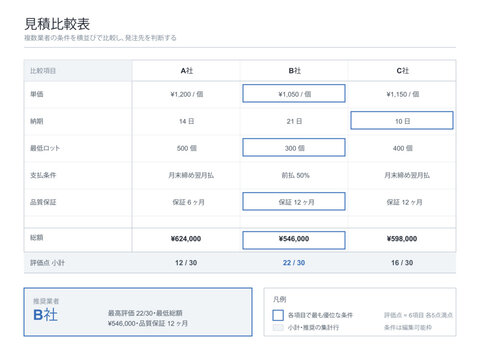Click the blue outlined legend swatch
Screen dimensions: 480x360
click(278, 315)
